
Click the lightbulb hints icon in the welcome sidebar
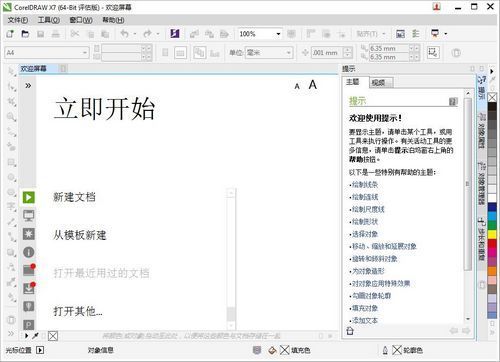coord(29,306)
